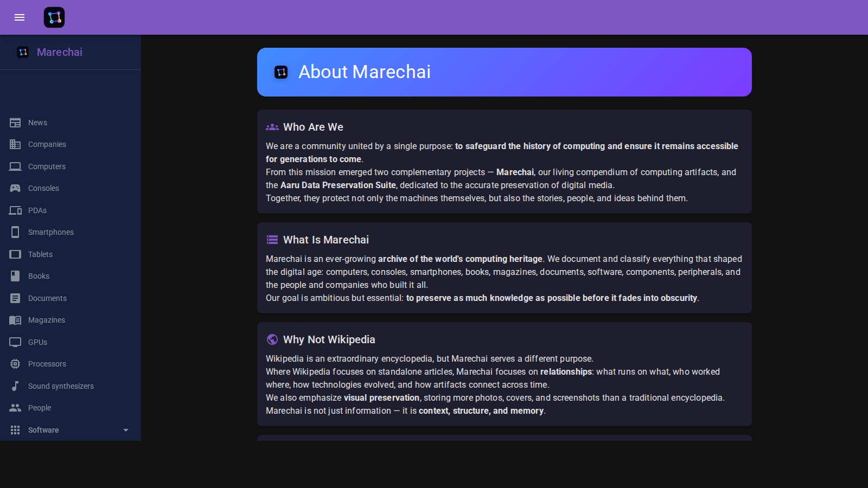This screenshot has width=868, height=488.
Task: Click the Why Not Wikipedia heading
Action: coord(329,339)
